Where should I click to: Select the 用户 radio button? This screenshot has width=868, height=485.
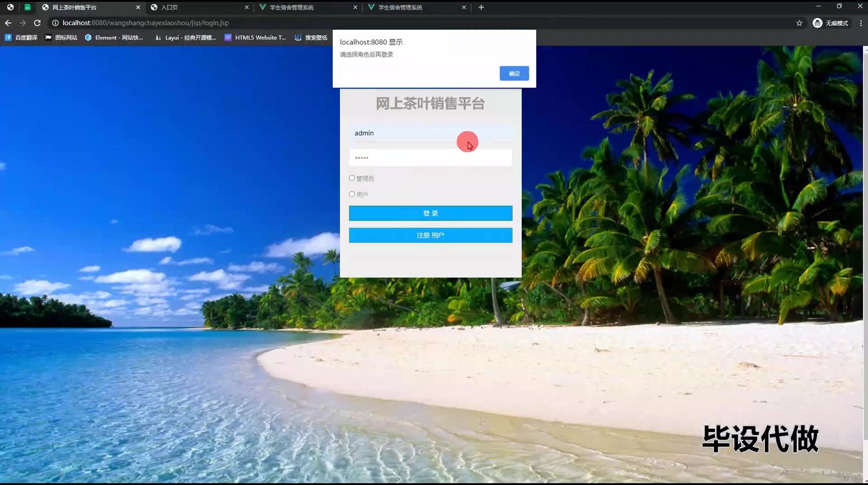[352, 195]
